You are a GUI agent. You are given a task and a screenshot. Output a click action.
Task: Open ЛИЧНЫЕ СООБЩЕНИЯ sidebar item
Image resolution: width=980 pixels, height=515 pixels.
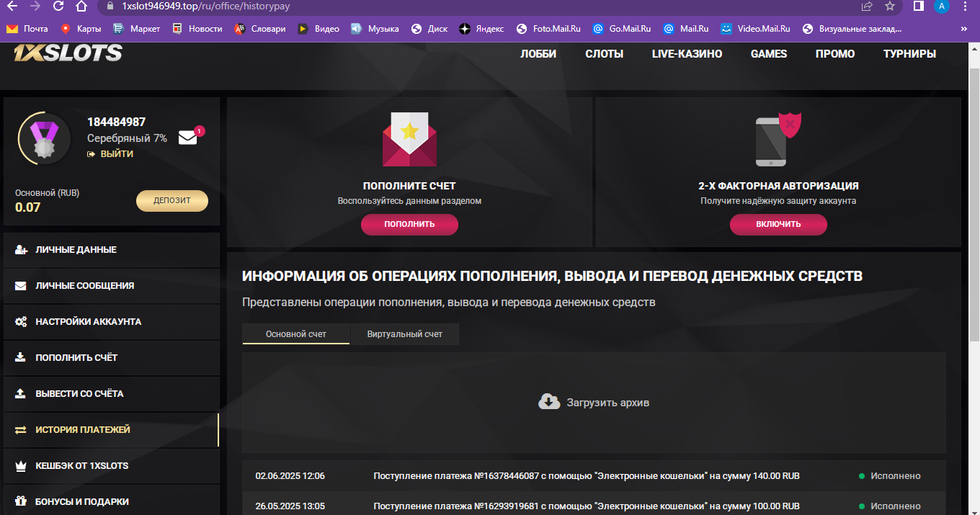point(111,286)
